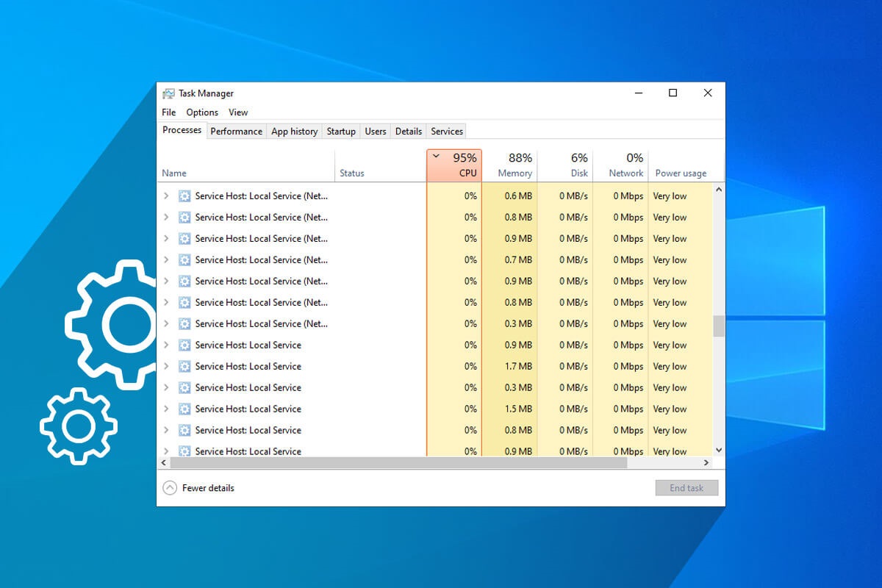Viewport: 882px width, 588px height.
Task: Sort processes by the Name column
Action: (x=246, y=165)
